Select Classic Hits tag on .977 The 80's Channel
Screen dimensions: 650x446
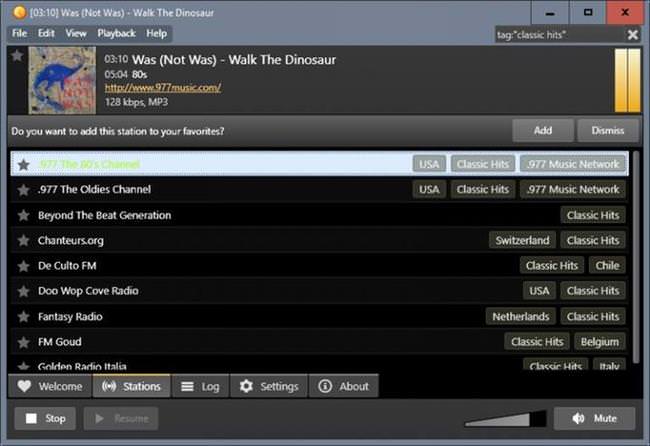pyautogui.click(x=483, y=164)
